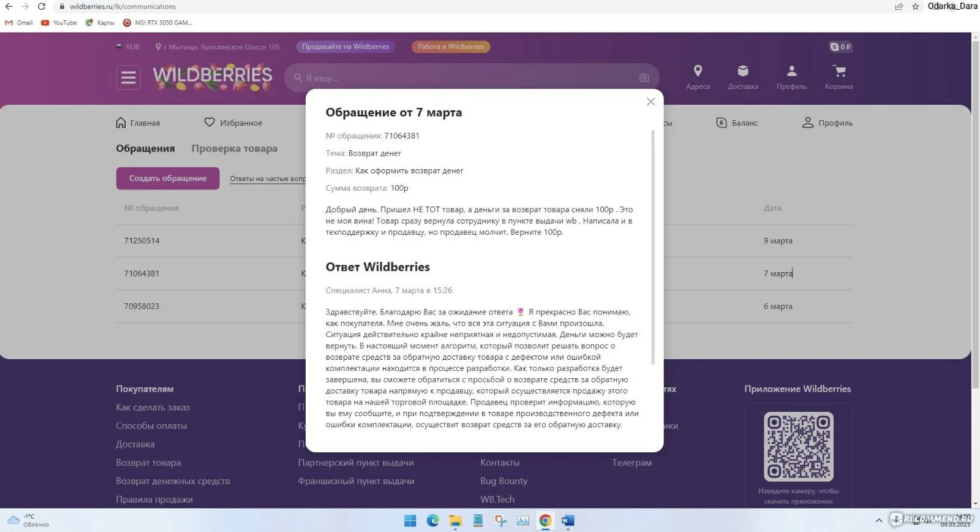Click the 6 марта date cell
The height and width of the screenshot is (532, 980).
tap(778, 306)
